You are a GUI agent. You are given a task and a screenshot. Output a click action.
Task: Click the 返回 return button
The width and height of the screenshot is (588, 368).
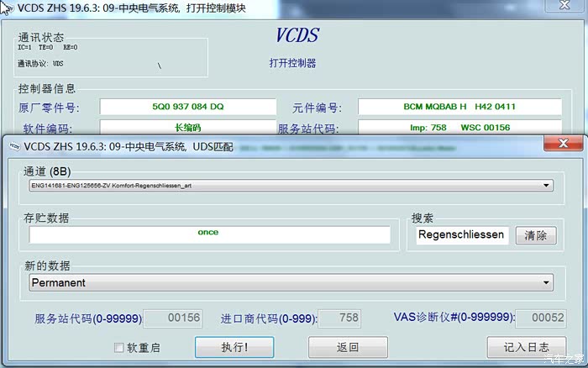[348, 347]
